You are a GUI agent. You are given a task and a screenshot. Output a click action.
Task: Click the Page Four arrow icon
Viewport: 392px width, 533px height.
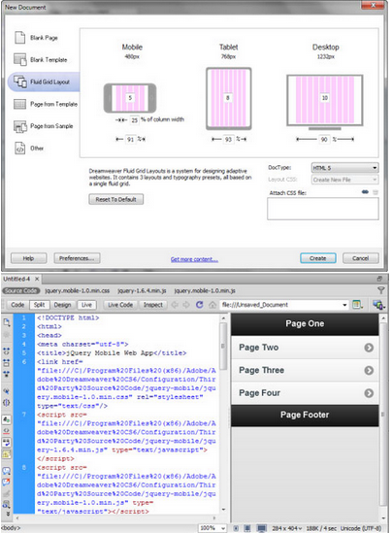[x=369, y=393]
